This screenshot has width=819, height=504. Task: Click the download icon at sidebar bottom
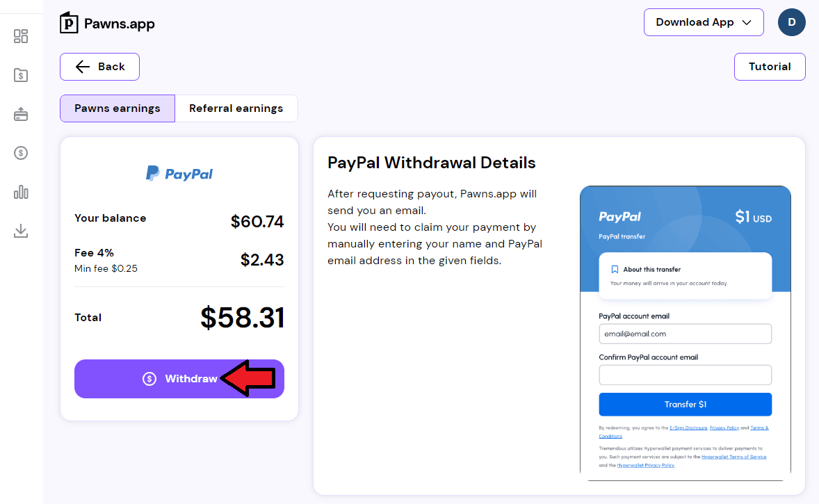click(x=21, y=231)
